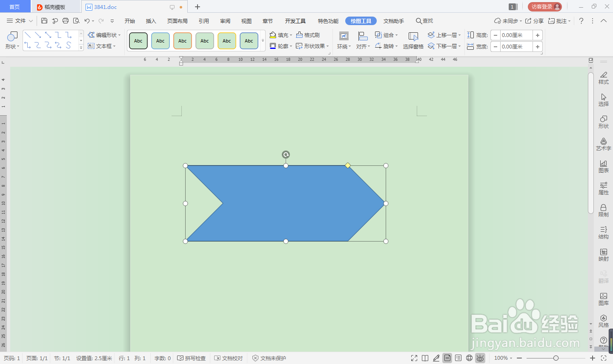Increase the width (宽度) value with plus
The width and height of the screenshot is (613, 364).
coord(538,47)
